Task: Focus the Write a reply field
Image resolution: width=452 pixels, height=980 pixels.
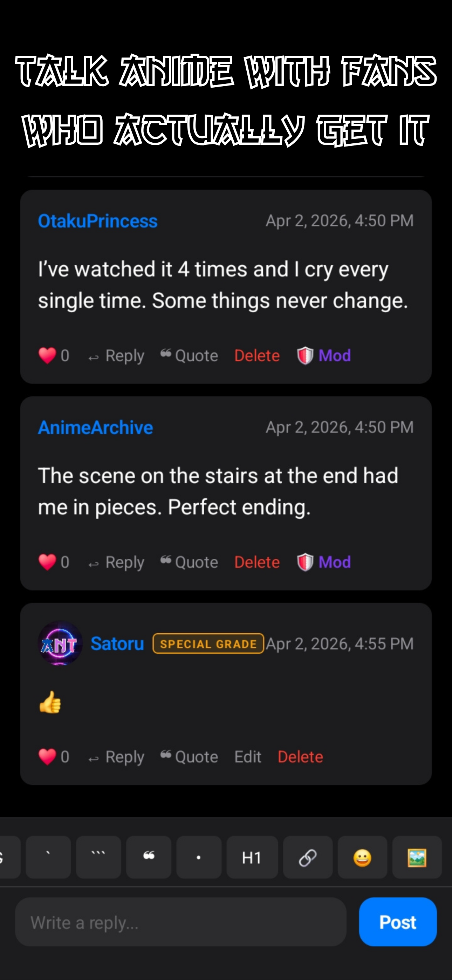Action: pyautogui.click(x=181, y=922)
